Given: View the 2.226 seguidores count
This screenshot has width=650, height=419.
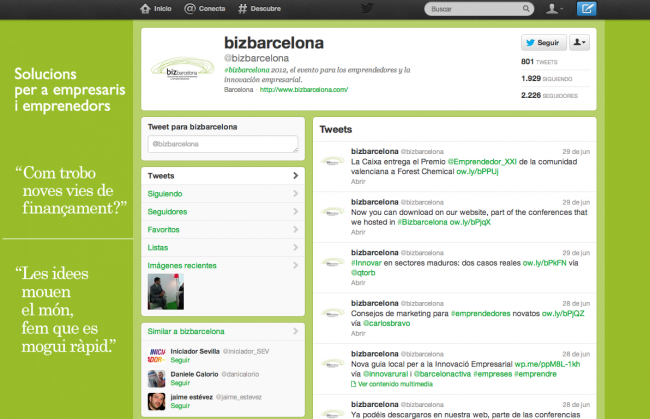Looking at the screenshot, I should pyautogui.click(x=549, y=95).
